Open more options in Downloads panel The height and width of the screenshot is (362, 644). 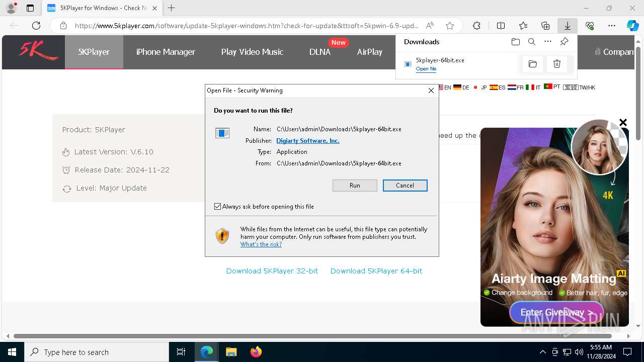click(548, 42)
